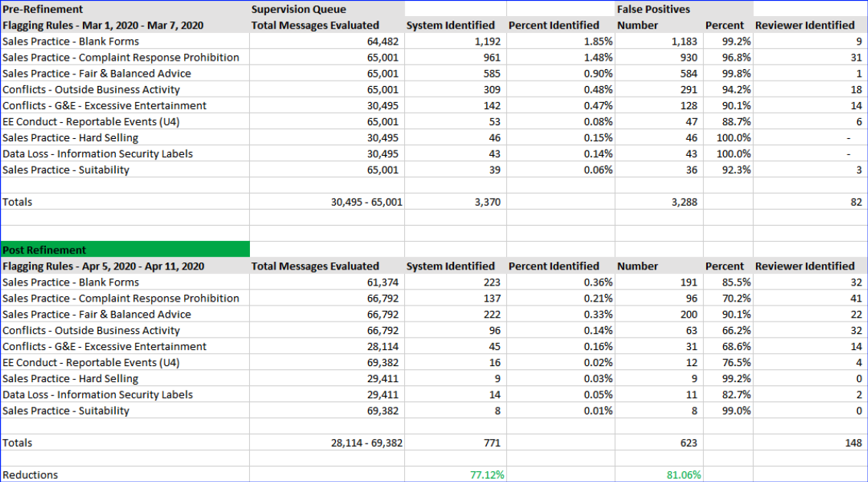Select the '76.5%' percent cell

coord(728,363)
